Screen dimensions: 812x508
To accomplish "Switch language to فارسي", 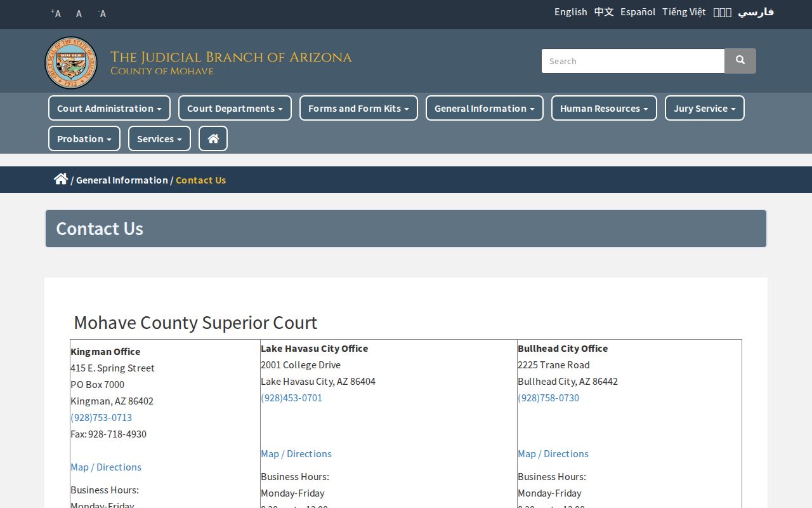I will coord(756,12).
